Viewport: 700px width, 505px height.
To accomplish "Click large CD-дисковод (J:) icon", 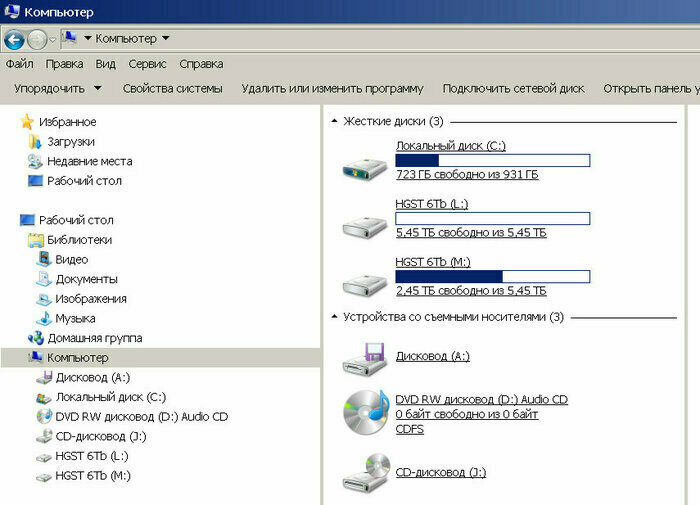I will [x=366, y=473].
